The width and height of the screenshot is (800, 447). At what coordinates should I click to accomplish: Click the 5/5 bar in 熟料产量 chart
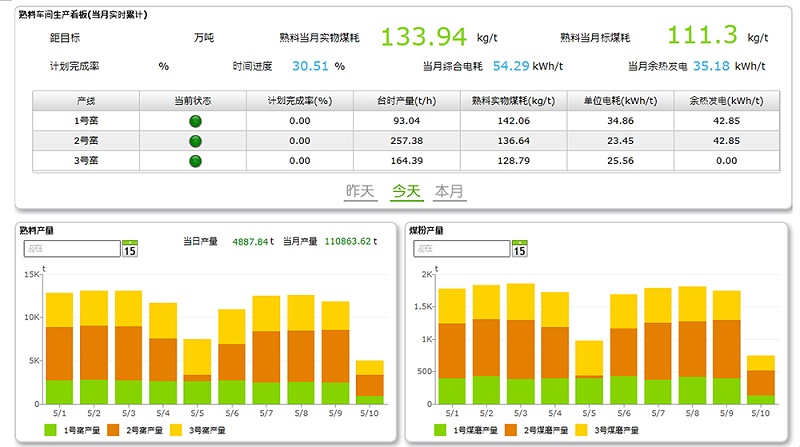pyautogui.click(x=197, y=372)
